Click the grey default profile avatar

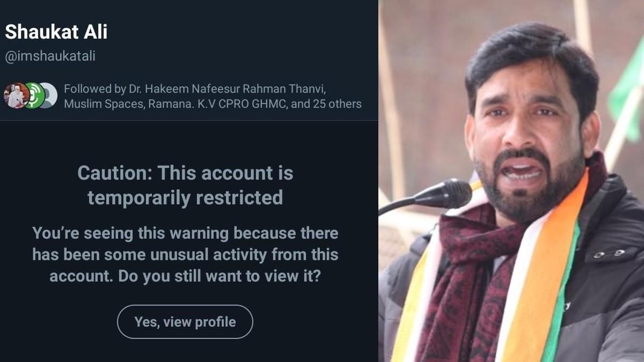pos(48,95)
